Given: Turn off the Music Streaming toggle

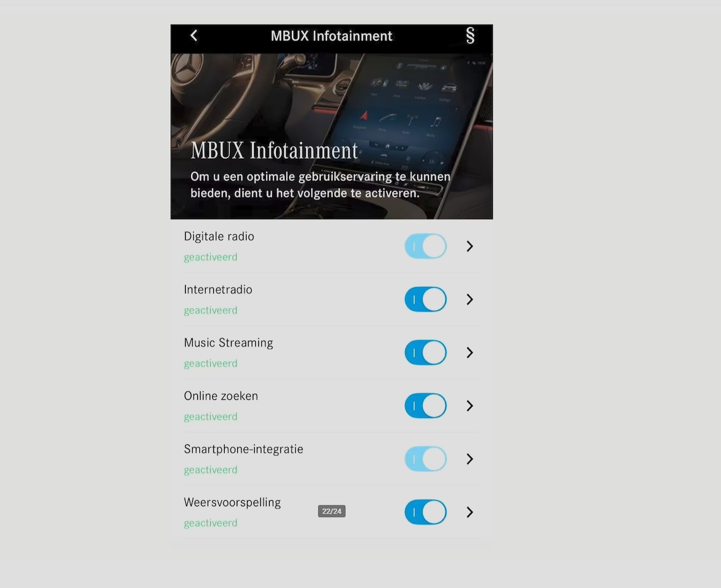Looking at the screenshot, I should pyautogui.click(x=426, y=353).
